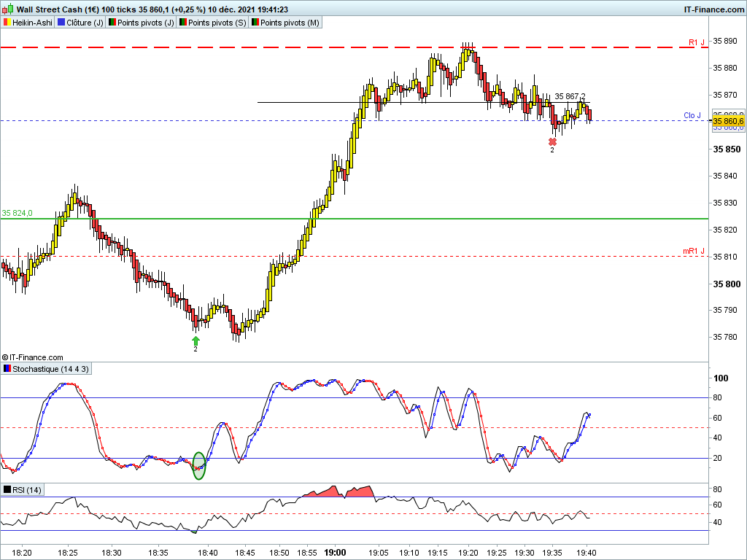This screenshot has height=560, width=747.
Task: Click the Points pivots (M) color icon
Action: coord(255,23)
